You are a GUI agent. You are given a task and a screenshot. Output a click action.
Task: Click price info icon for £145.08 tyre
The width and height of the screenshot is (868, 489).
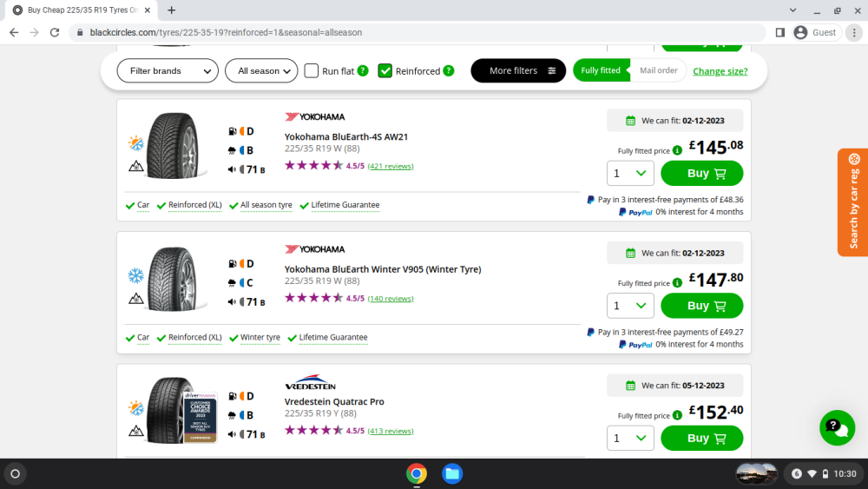[x=678, y=150]
